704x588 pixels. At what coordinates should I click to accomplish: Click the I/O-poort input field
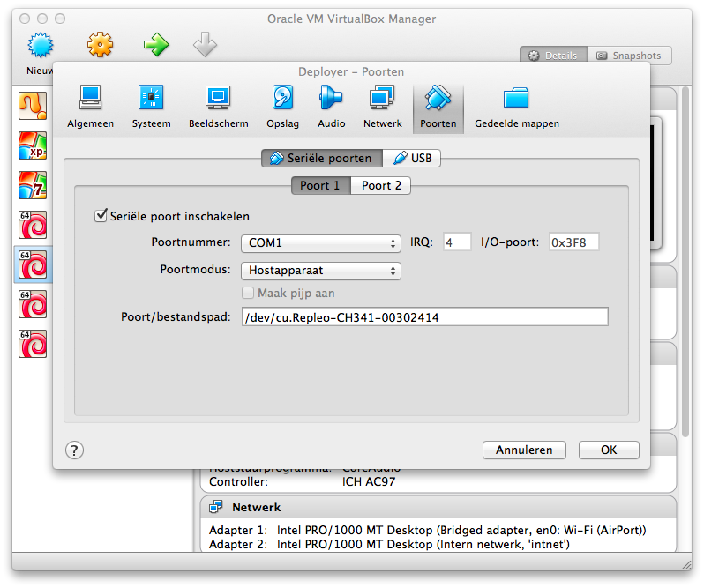point(573,242)
